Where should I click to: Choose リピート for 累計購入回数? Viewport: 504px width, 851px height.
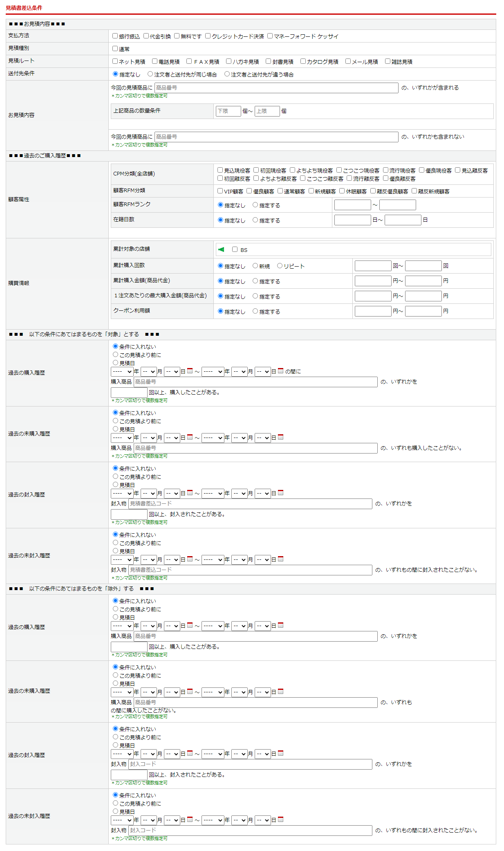click(280, 266)
